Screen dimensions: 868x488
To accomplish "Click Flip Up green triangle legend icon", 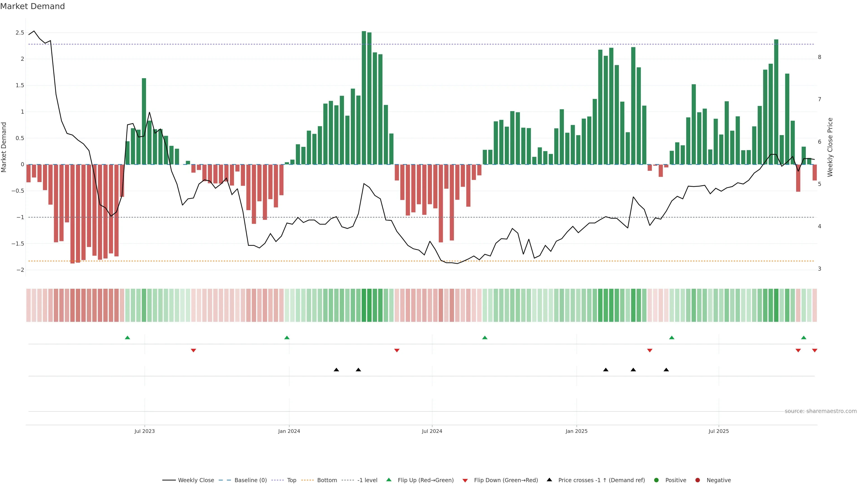I will point(389,480).
